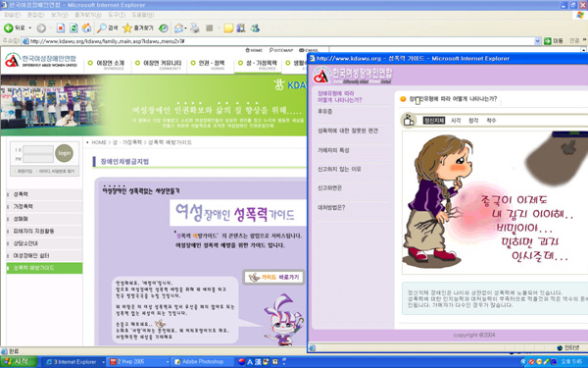Image resolution: width=588 pixels, height=368 pixels.
Task: Open the Search toolbar button
Action: pos(108,28)
